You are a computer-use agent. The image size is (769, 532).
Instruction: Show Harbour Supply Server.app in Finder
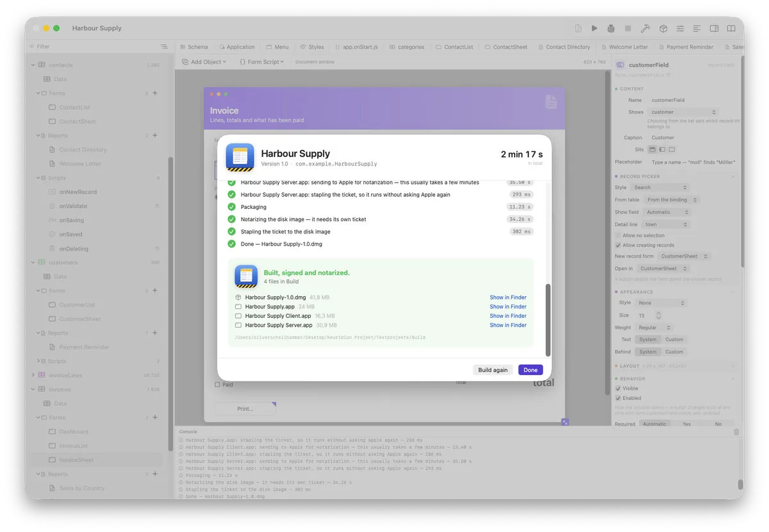point(508,325)
